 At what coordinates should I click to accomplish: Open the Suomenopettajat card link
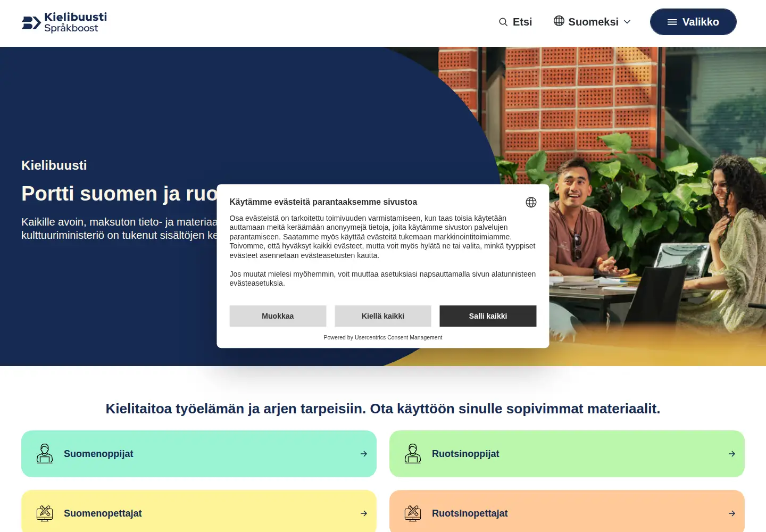coord(199,511)
